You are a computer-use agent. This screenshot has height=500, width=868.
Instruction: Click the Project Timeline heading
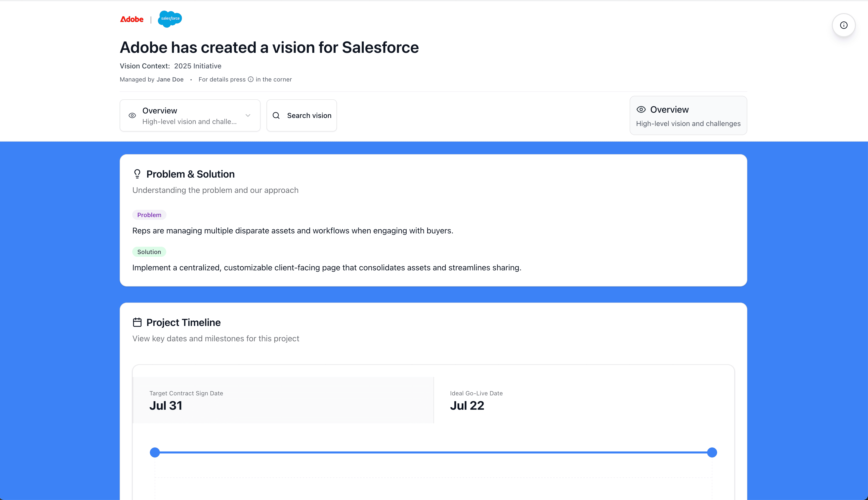tap(184, 322)
